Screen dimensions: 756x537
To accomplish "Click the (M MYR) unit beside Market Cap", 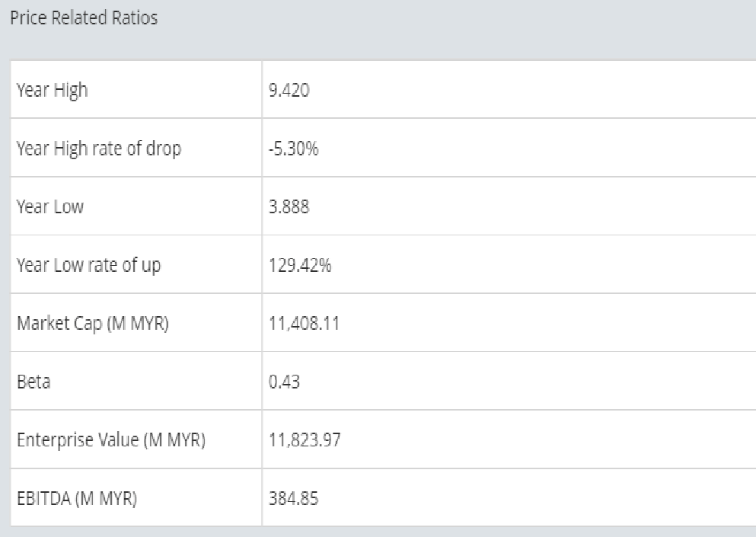I will [137, 324].
